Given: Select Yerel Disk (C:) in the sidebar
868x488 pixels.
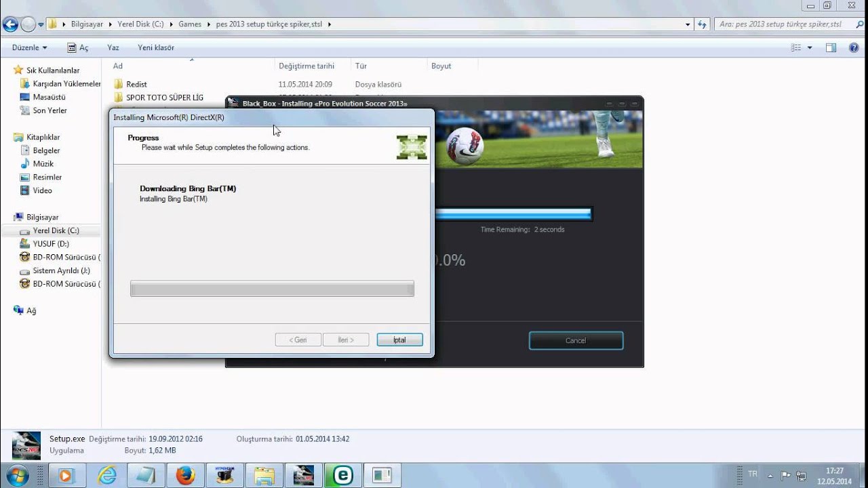Looking at the screenshot, I should [56, 230].
